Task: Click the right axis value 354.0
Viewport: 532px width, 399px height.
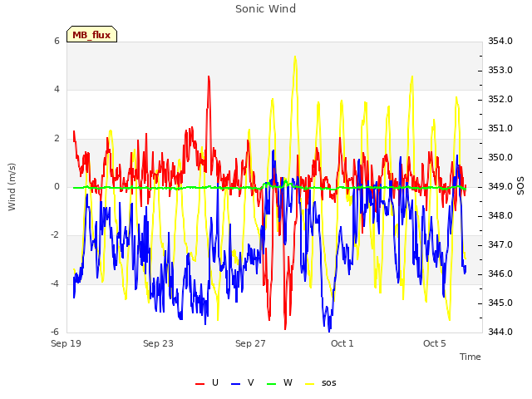Action: (500, 41)
